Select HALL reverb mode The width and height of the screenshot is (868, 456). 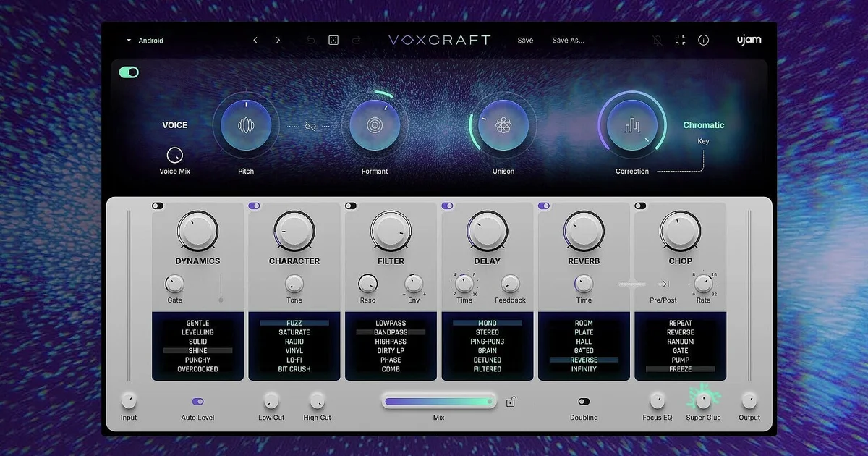[584, 342]
